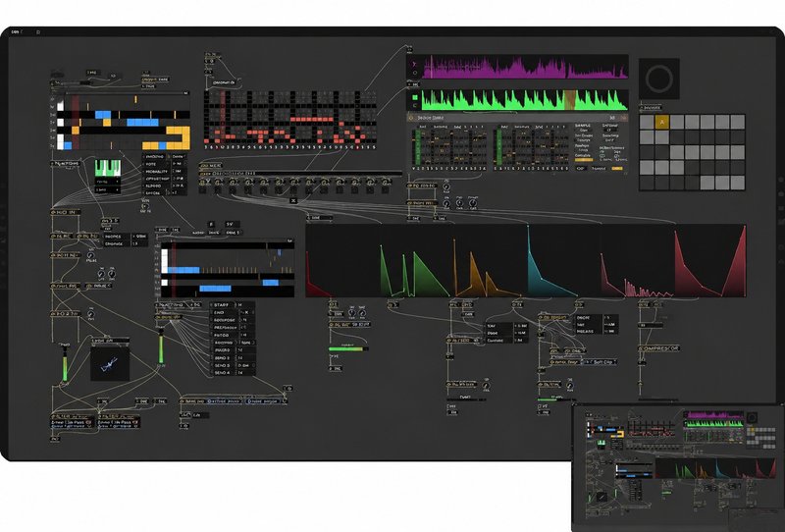Open the SEND 4 value dropdown
The image size is (785, 532).
(x=245, y=373)
